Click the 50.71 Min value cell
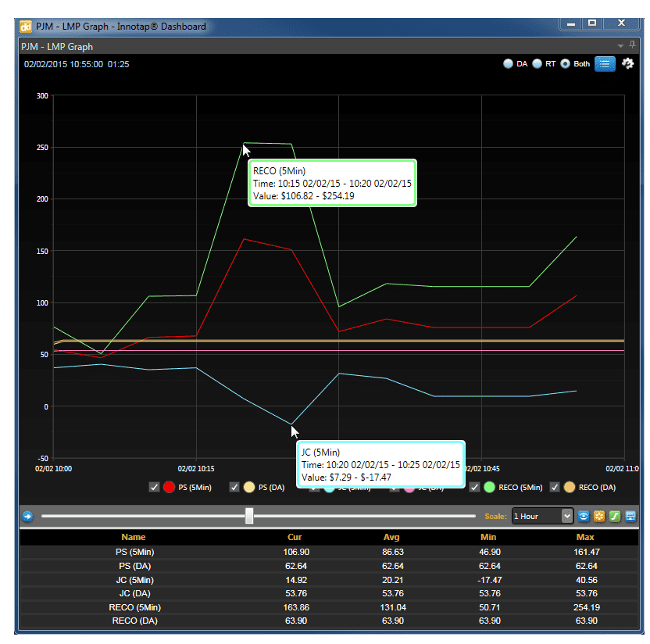The width and height of the screenshot is (650, 644). [490, 607]
